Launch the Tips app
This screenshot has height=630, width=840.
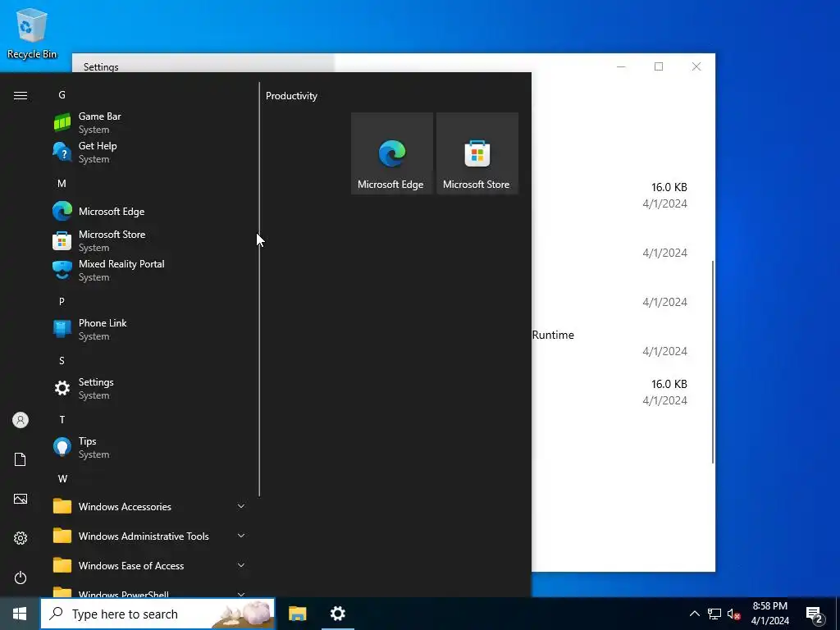click(x=150, y=447)
